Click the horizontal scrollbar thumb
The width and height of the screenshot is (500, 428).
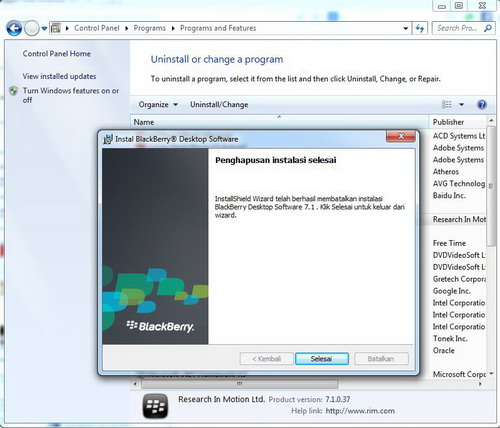[x=240, y=384]
